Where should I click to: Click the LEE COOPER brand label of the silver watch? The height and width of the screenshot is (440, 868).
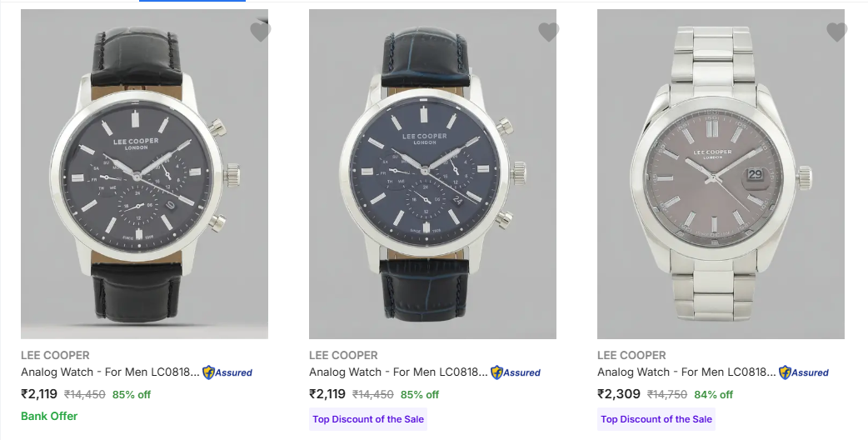pyautogui.click(x=631, y=355)
